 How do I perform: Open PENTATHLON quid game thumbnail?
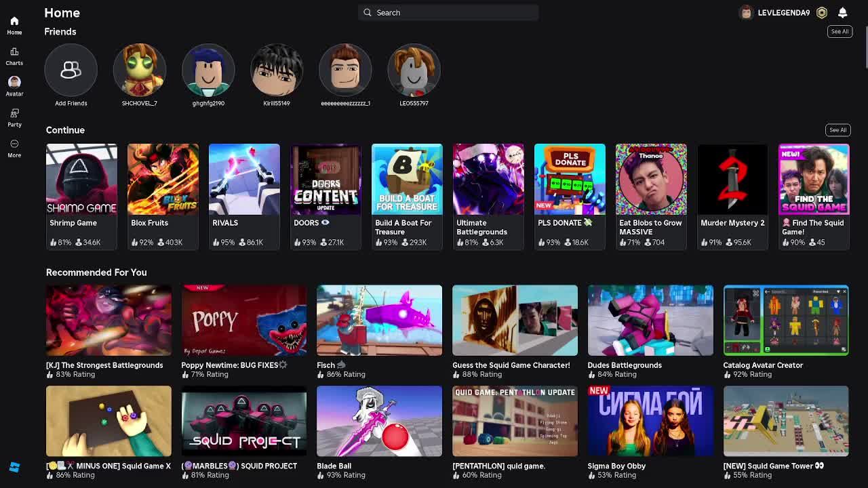tap(515, 421)
